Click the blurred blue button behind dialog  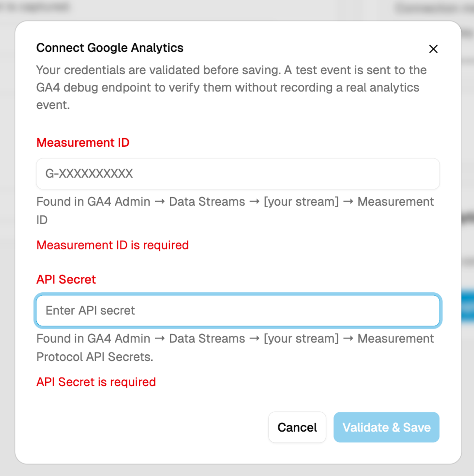point(468,307)
